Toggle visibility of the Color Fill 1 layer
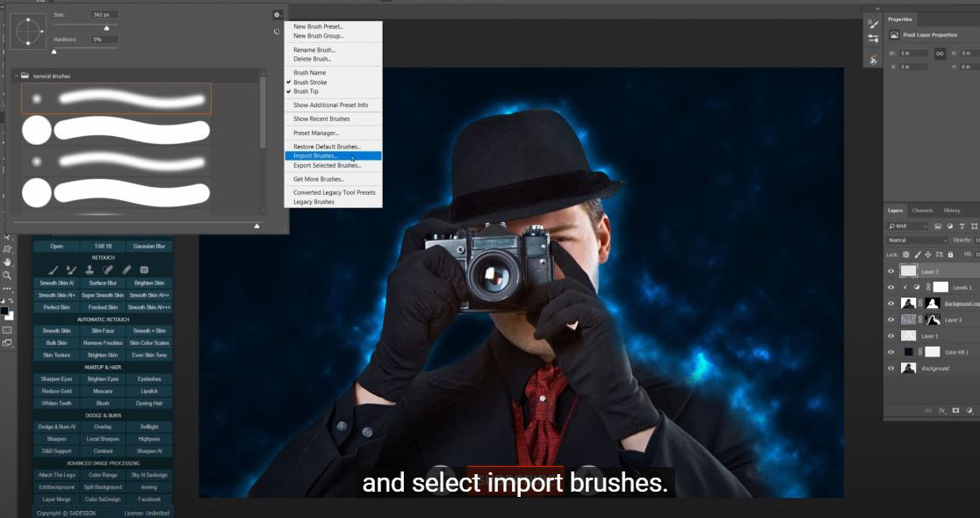This screenshot has height=518, width=980. (x=891, y=351)
